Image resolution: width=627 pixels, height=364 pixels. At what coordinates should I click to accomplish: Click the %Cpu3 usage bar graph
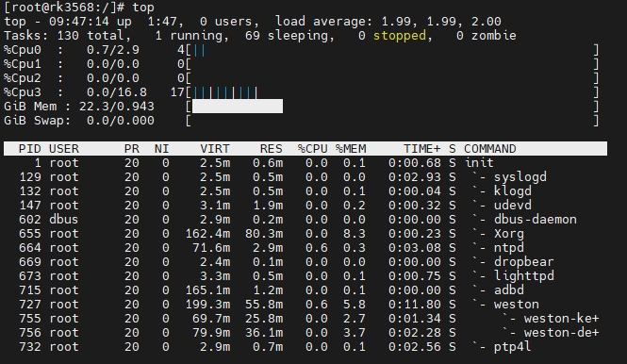[x=225, y=92]
